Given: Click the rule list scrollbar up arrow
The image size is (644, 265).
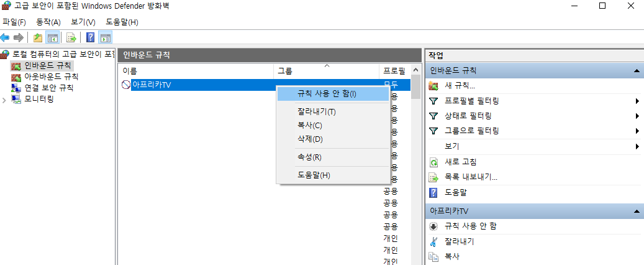Looking at the screenshot, I should [x=415, y=70].
